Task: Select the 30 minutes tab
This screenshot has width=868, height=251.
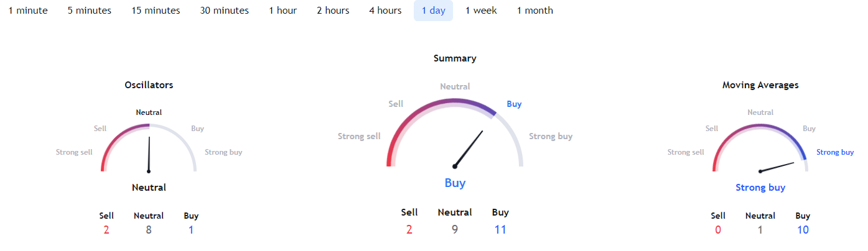Action: 225,11
